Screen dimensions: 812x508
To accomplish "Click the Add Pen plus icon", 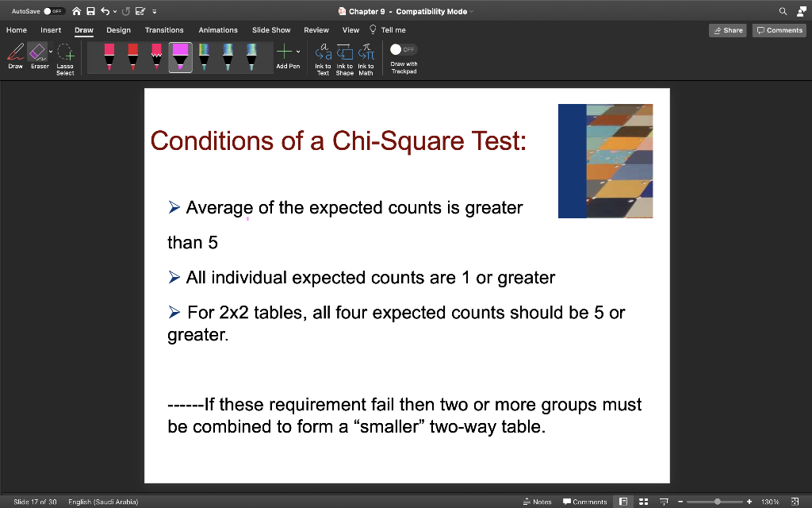I will (285, 52).
